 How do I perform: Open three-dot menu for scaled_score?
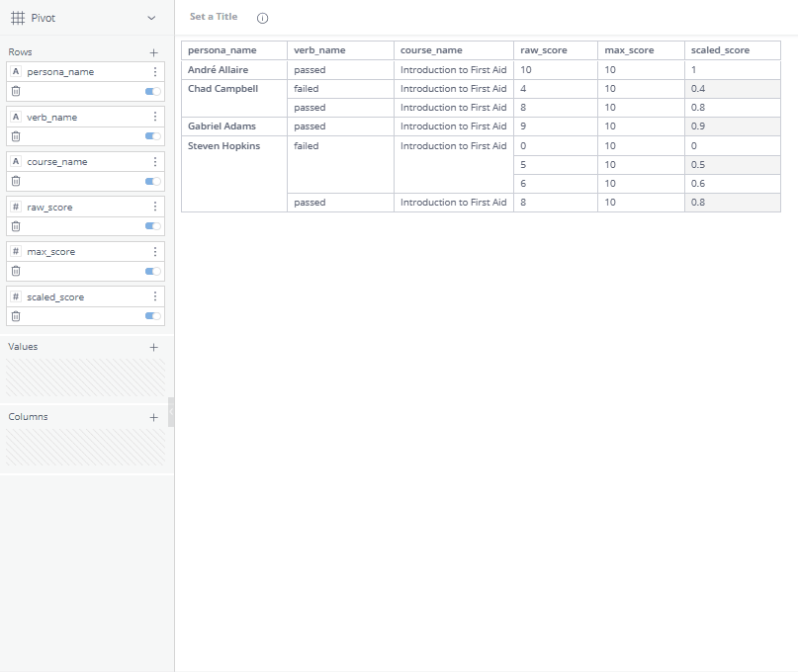pos(155,296)
